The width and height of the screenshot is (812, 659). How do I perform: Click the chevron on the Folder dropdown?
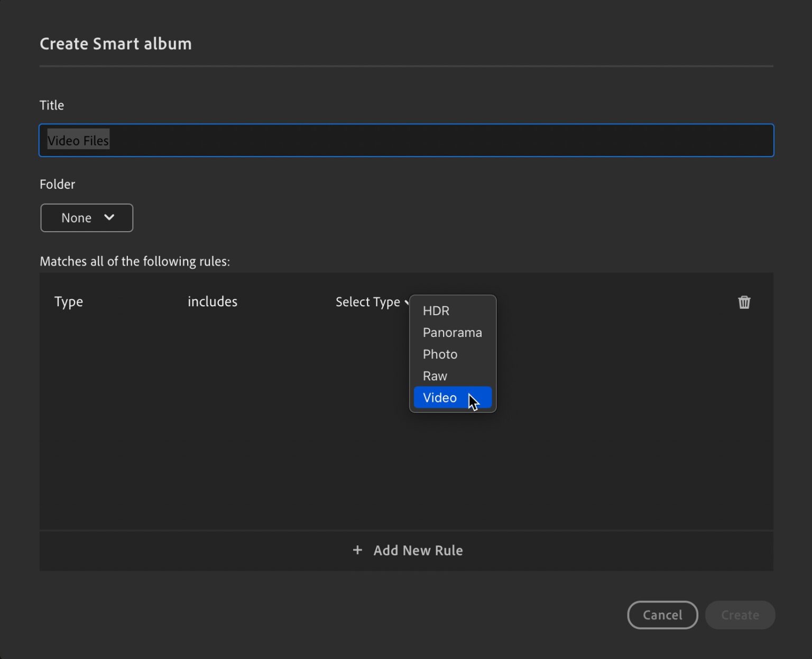point(109,217)
